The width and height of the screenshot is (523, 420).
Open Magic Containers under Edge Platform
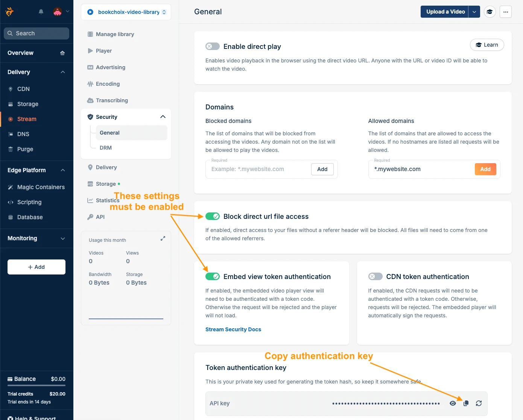[40, 187]
